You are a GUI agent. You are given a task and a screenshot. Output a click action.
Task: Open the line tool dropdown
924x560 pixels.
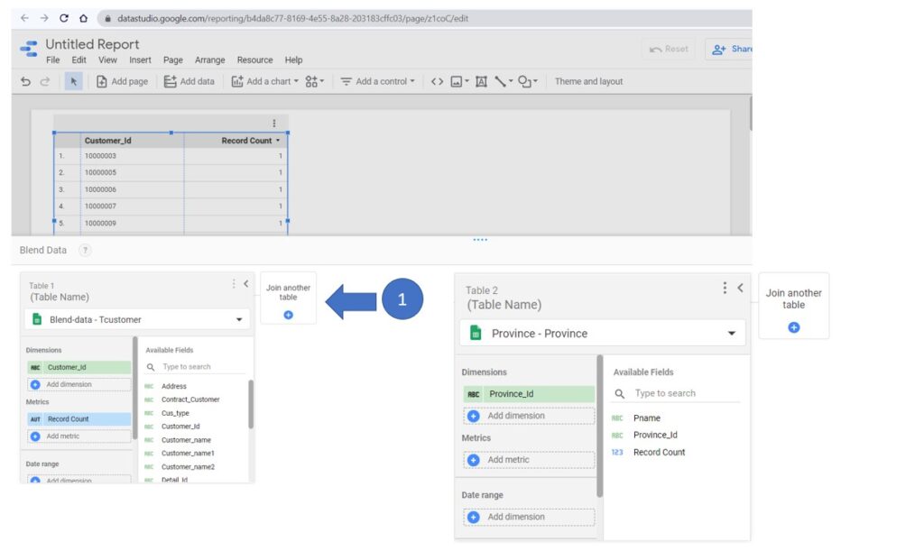(x=504, y=81)
